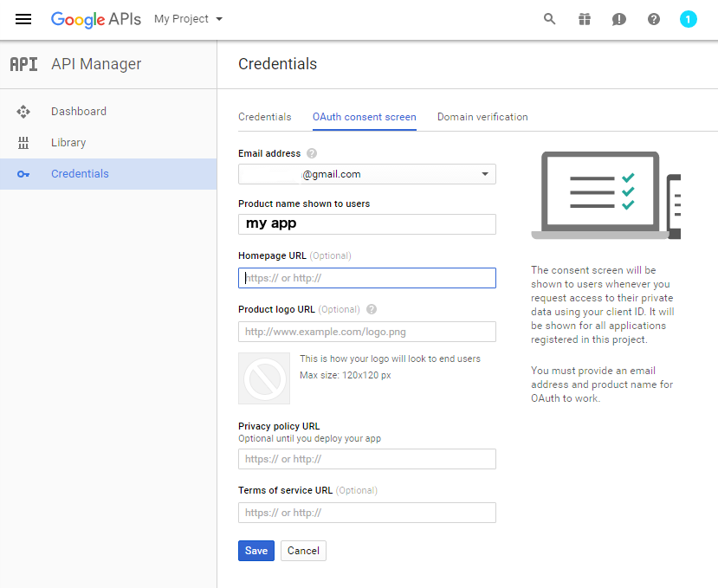The image size is (718, 588).
Task: Click the Cancel button
Action: pyautogui.click(x=303, y=551)
